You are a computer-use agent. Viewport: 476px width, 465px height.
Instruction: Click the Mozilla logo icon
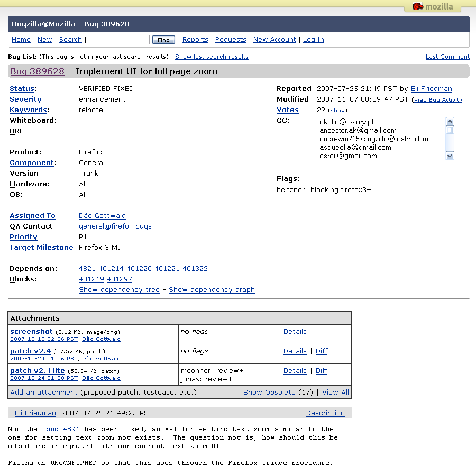(418, 7)
